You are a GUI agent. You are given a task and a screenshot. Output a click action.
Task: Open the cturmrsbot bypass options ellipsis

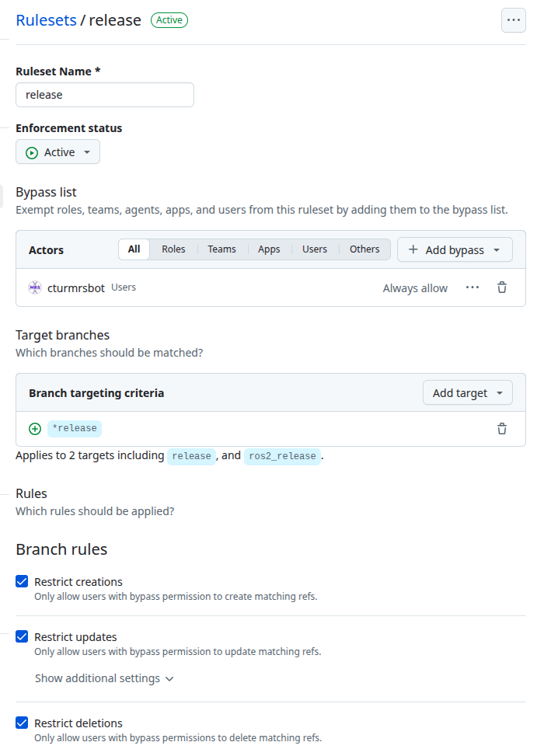coord(473,287)
